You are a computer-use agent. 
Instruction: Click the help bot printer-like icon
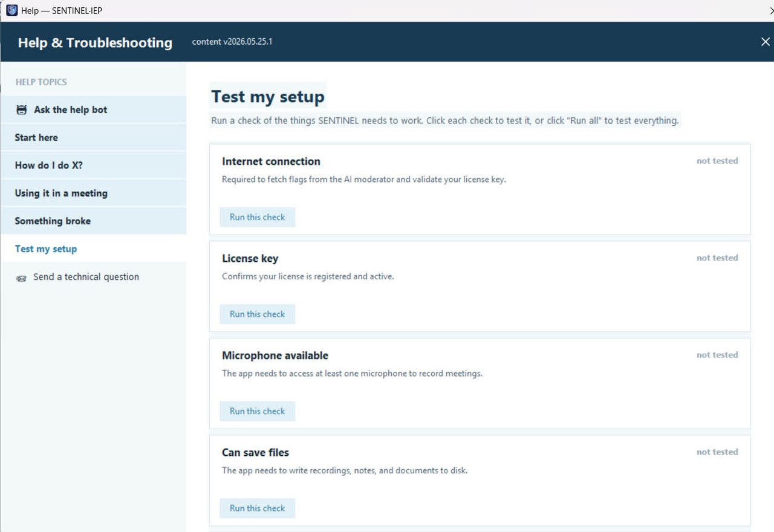coord(22,110)
